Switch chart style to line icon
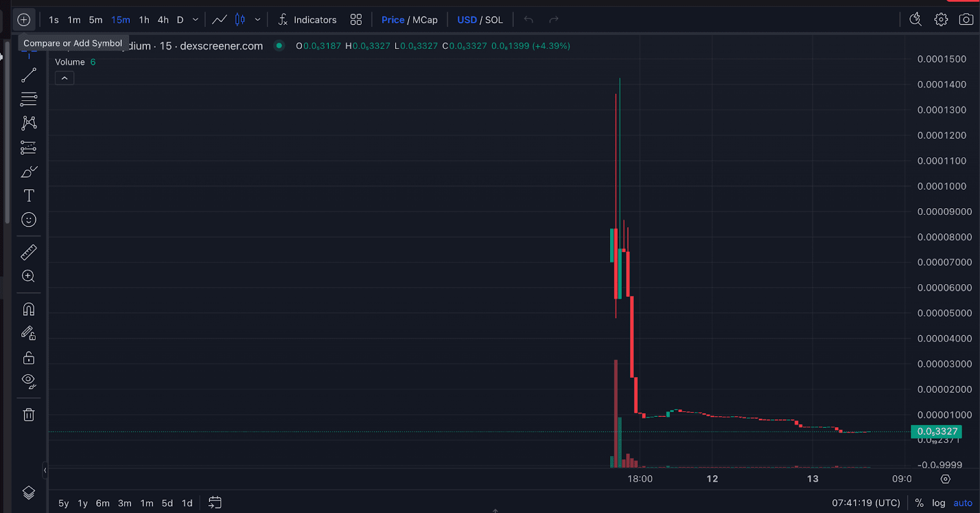The height and width of the screenshot is (513, 980). point(219,20)
